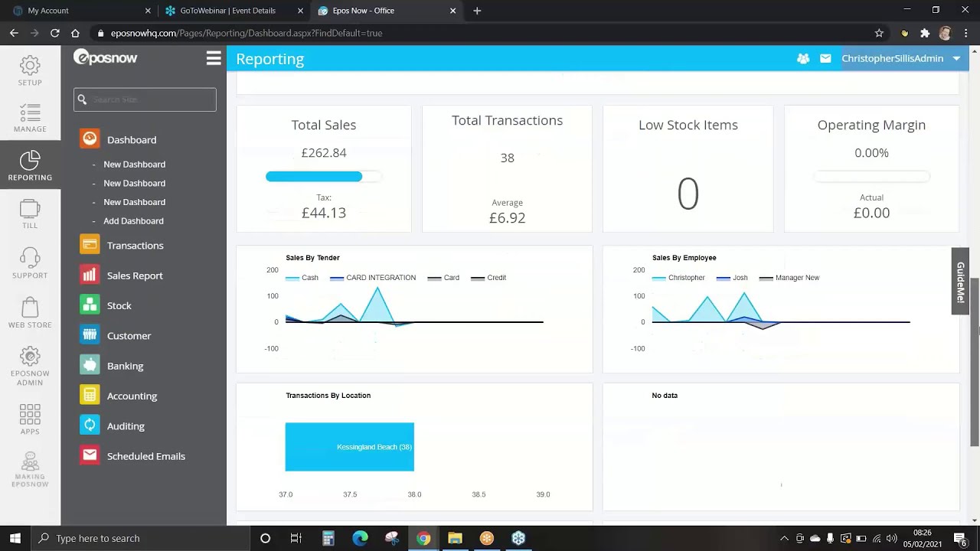This screenshot has width=980, height=551.
Task: Click the browser address bar URL
Action: pos(247,33)
